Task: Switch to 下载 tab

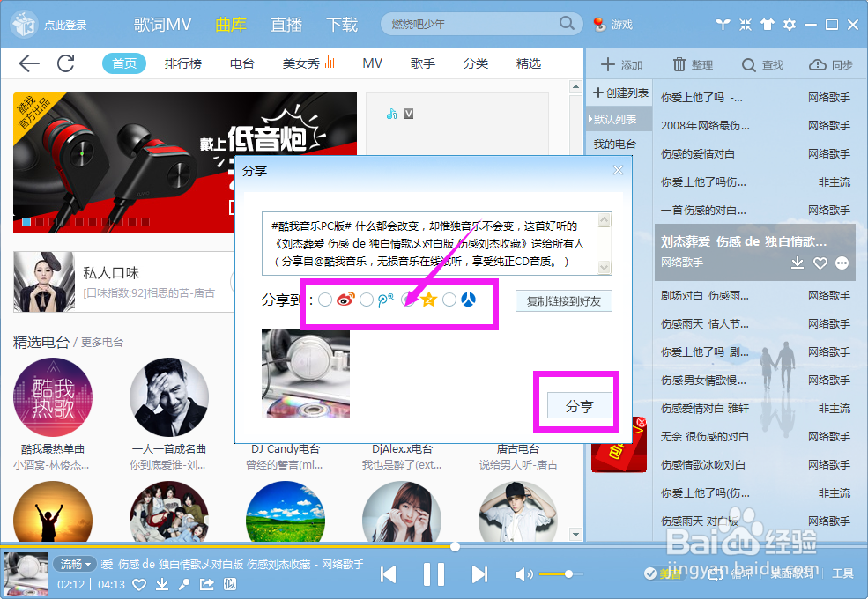Action: pos(342,25)
